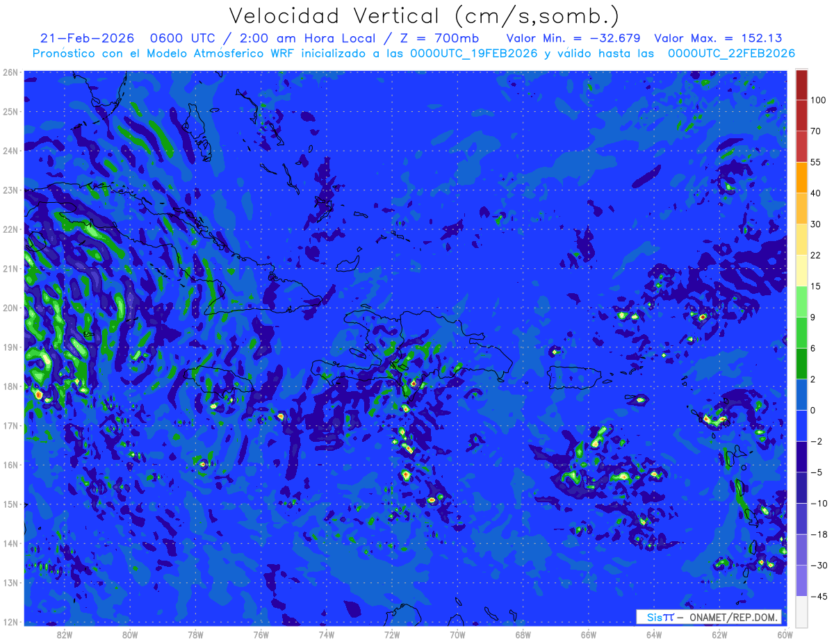Click the "78W" longitude label
Image resolution: width=834 pixels, height=644 pixels.
(x=195, y=634)
